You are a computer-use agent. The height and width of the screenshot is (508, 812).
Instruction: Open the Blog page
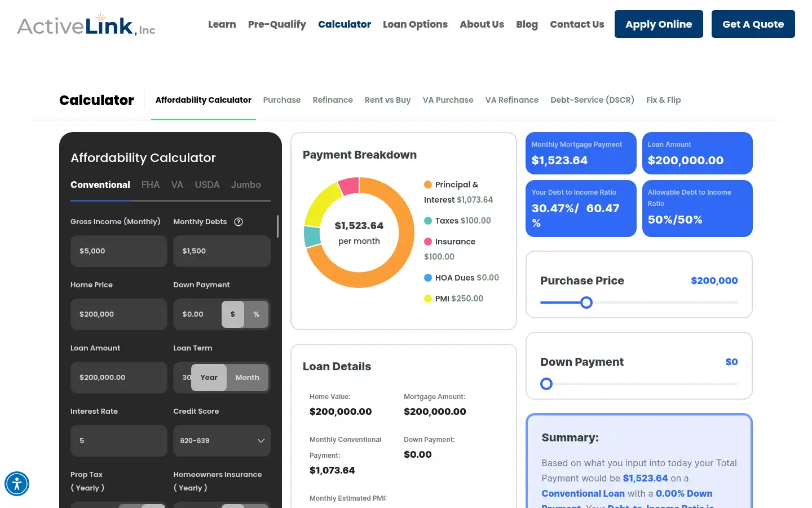[527, 24]
